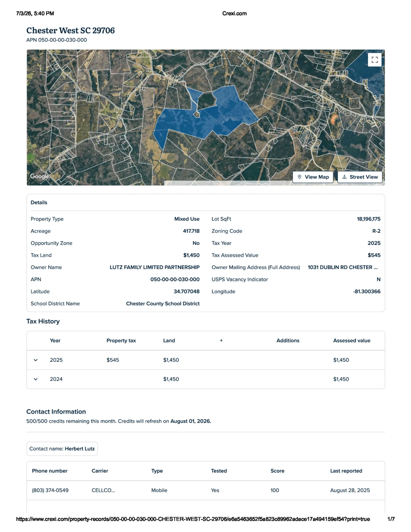Click the Additions column header
Viewport: 411px width, 532px height.
point(288,340)
